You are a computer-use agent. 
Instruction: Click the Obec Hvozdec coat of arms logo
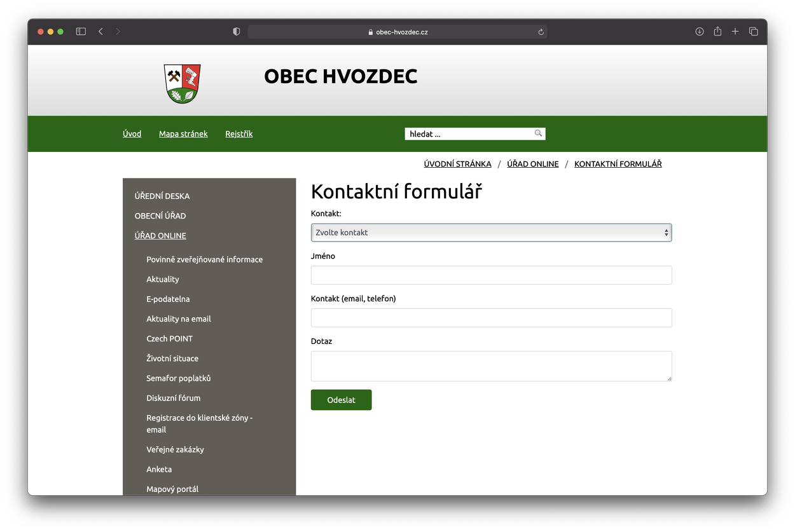183,83
